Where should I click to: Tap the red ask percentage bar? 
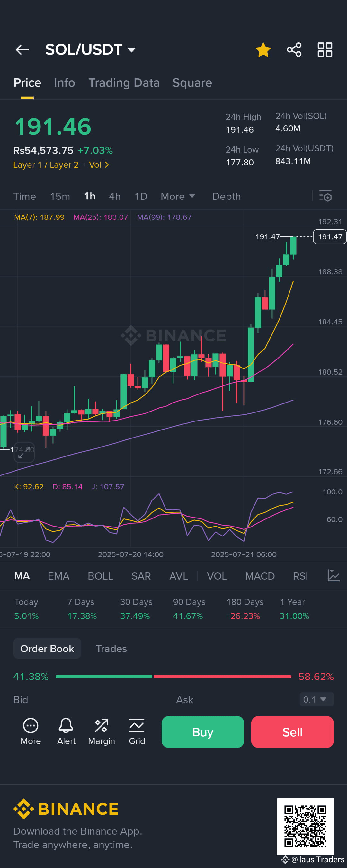[222, 677]
